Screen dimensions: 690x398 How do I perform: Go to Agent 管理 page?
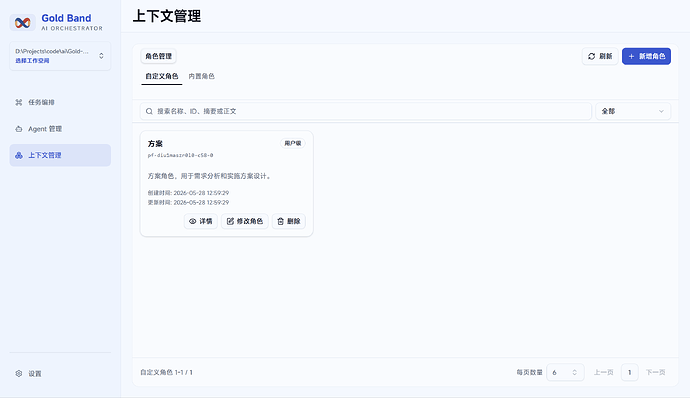tap(60, 129)
